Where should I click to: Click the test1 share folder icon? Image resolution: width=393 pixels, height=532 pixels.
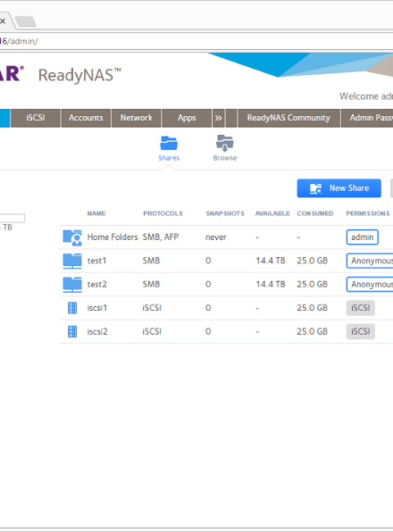pyautogui.click(x=72, y=261)
